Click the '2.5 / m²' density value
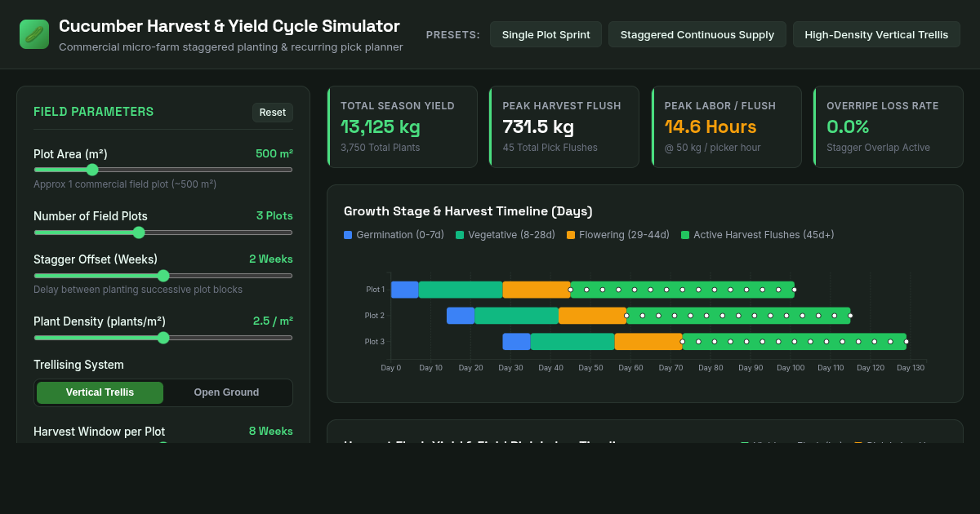This screenshot has height=514, width=980. pyautogui.click(x=273, y=321)
